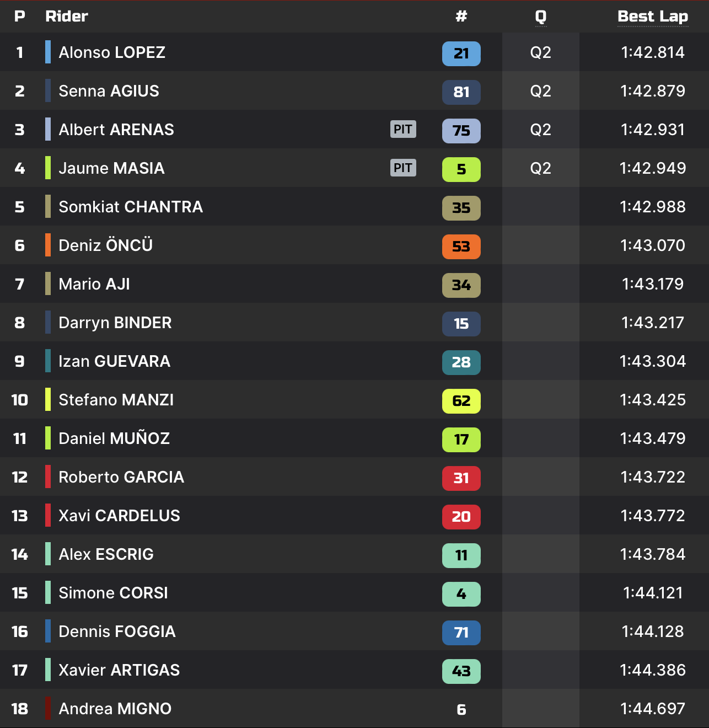Open rider Xavier ARTIGAS
The width and height of the screenshot is (709, 728).
tap(119, 670)
